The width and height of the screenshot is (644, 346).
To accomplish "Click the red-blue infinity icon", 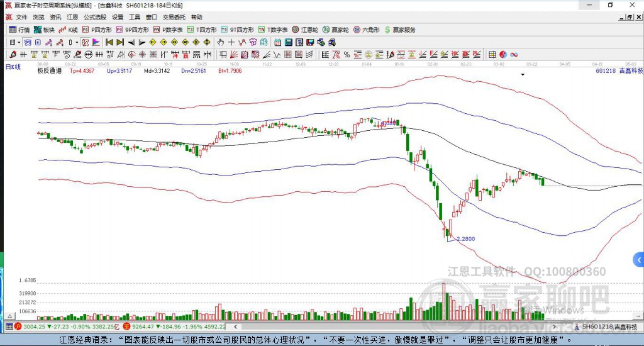I will tap(514, 55).
